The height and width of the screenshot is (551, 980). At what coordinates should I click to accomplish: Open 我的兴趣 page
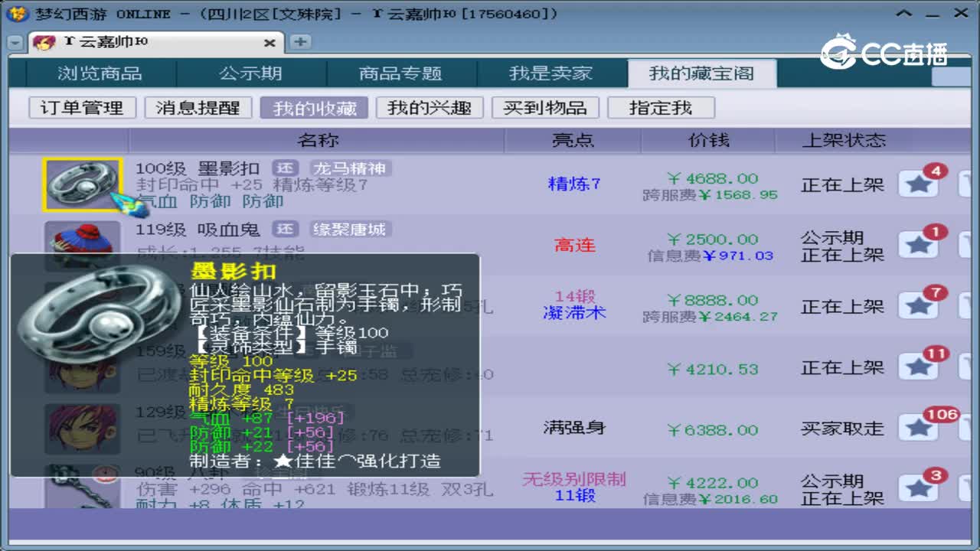(x=430, y=108)
